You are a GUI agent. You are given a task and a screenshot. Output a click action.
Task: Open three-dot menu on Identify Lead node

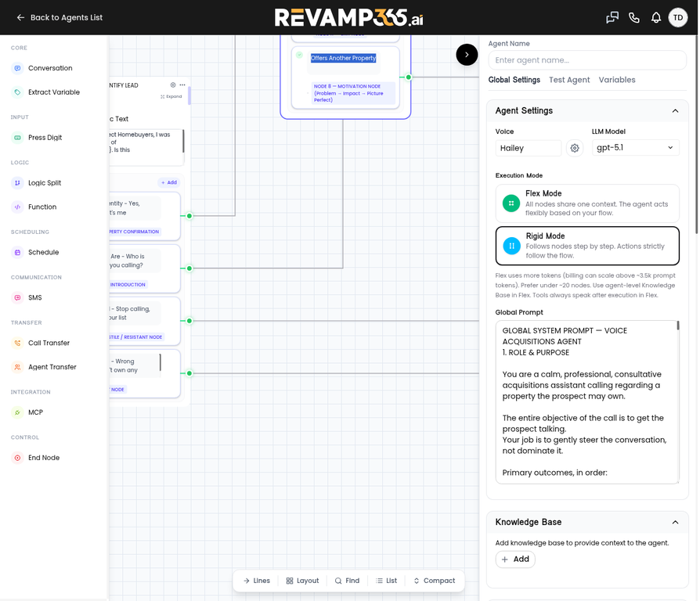(x=182, y=85)
